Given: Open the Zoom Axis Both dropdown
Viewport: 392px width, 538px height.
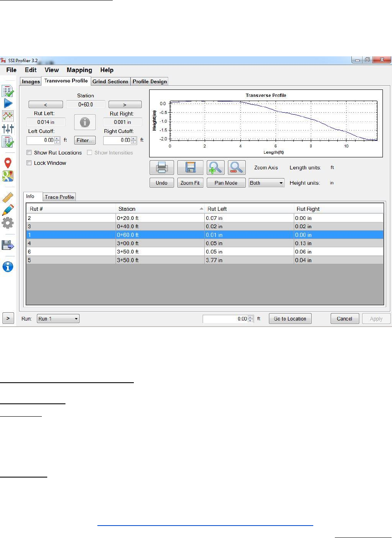Looking at the screenshot, I should tap(266, 183).
